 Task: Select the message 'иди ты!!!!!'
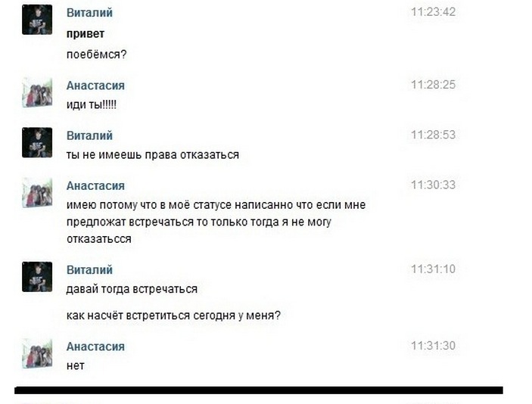tap(92, 104)
